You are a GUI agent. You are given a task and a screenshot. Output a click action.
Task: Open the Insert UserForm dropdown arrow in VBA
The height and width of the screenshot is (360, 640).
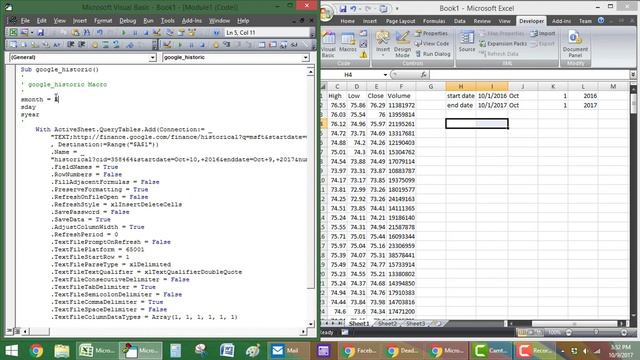[32, 32]
